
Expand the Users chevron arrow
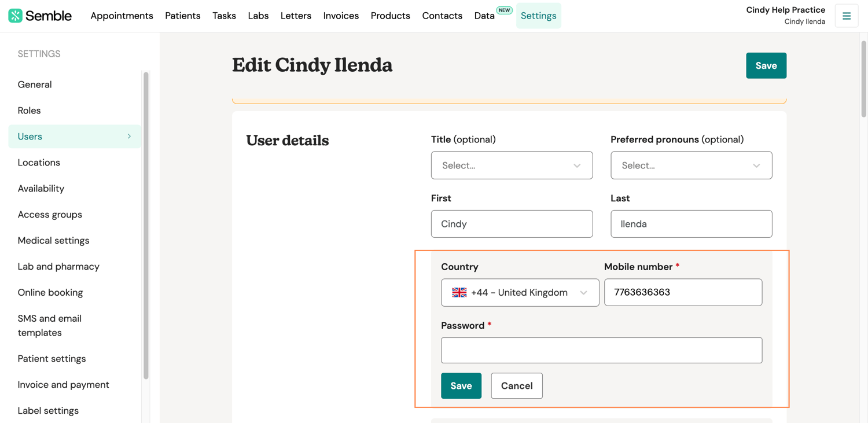[x=129, y=137]
